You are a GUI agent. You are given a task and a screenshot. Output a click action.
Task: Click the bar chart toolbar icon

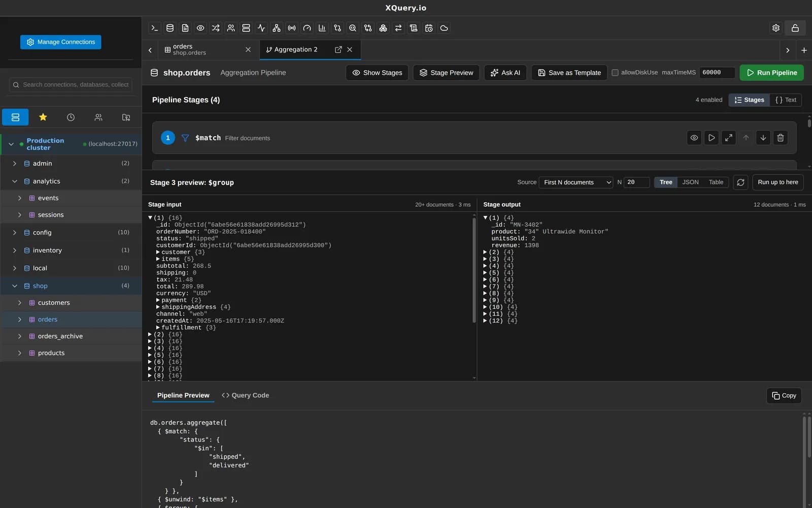pos(322,28)
